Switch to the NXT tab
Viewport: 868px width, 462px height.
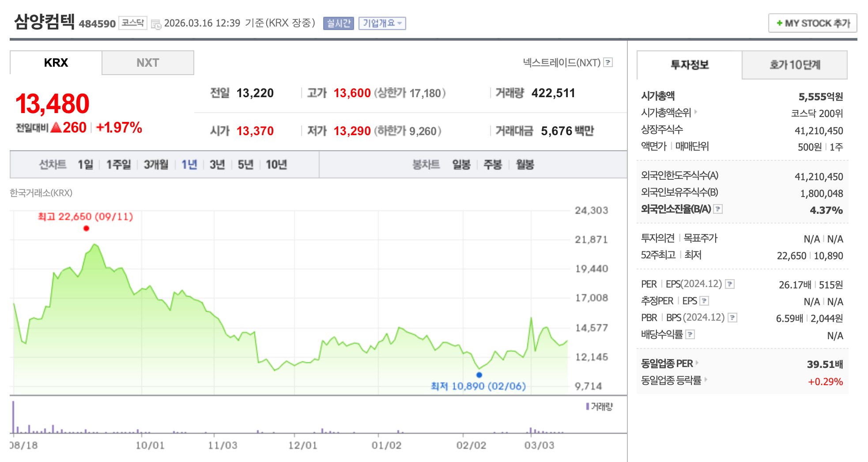(148, 63)
